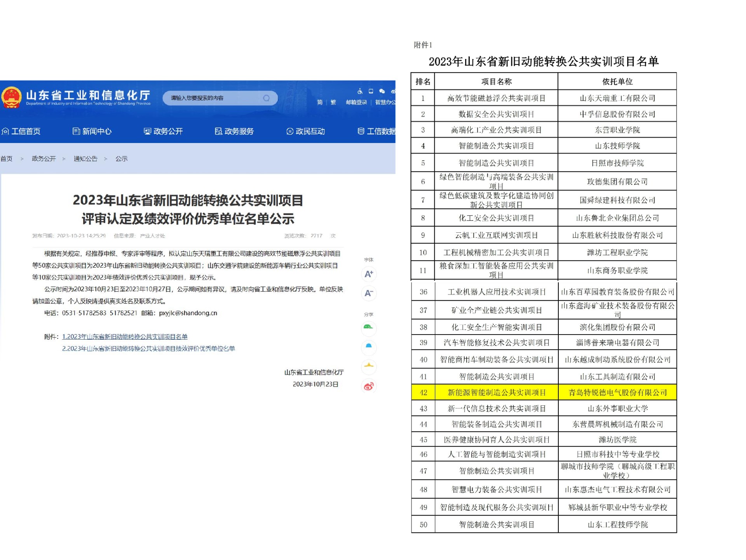Click the search magnifier icon
746x560 pixels.
point(266,98)
